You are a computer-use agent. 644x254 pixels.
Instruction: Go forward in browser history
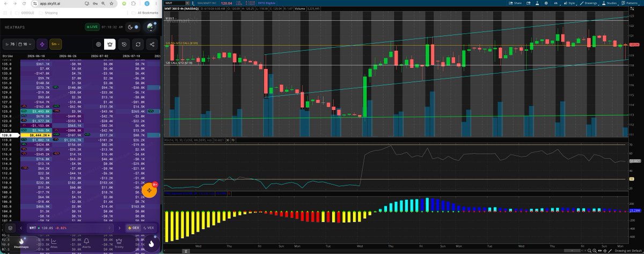(x=15, y=4)
